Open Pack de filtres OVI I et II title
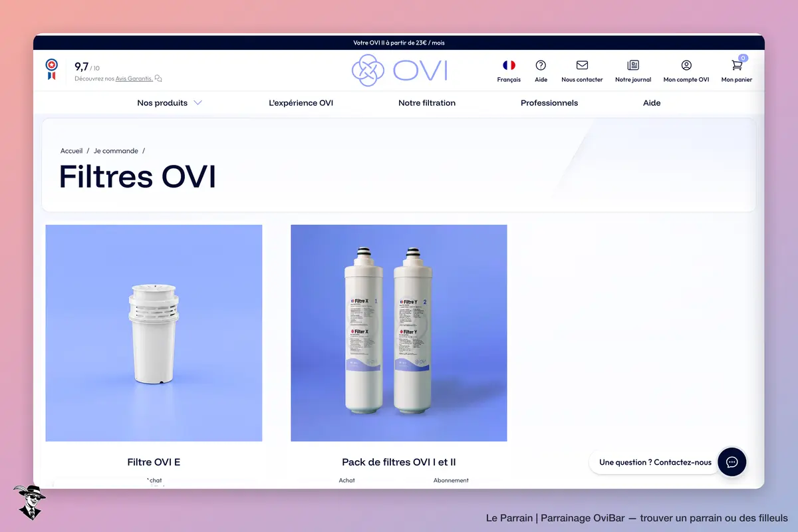The image size is (798, 532). click(399, 462)
